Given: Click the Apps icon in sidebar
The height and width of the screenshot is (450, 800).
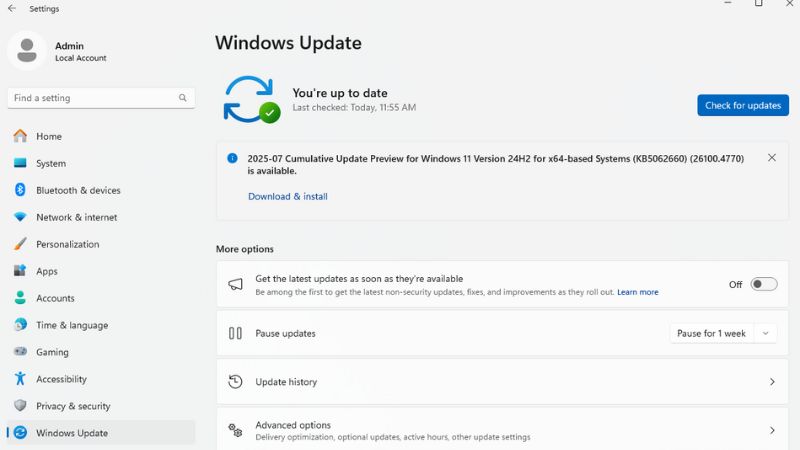Looking at the screenshot, I should click(20, 270).
